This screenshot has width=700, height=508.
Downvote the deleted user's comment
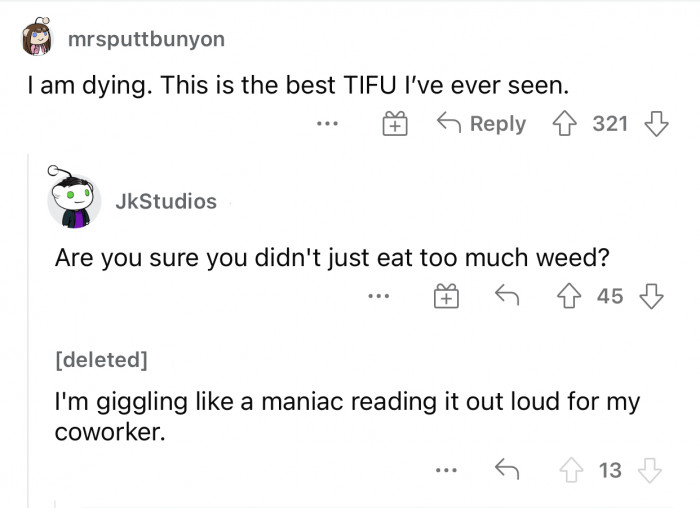(651, 468)
